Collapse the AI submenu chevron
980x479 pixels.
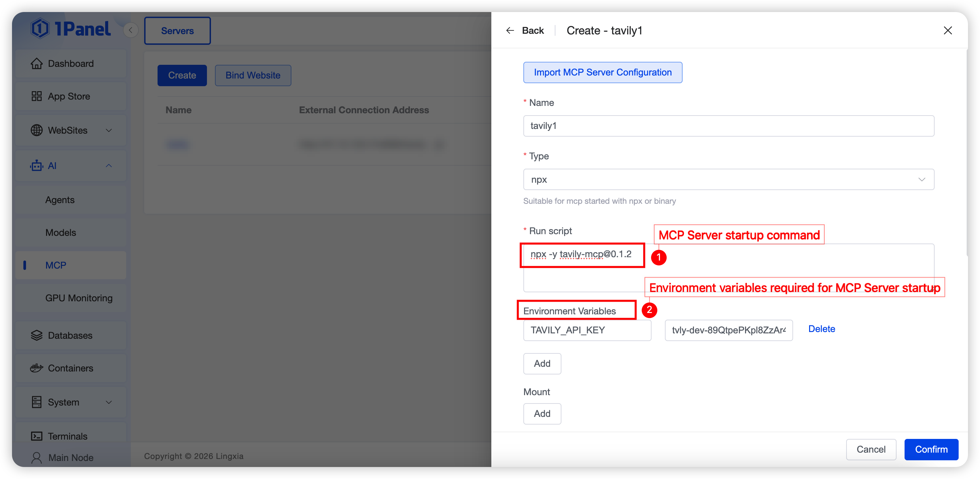[109, 166]
